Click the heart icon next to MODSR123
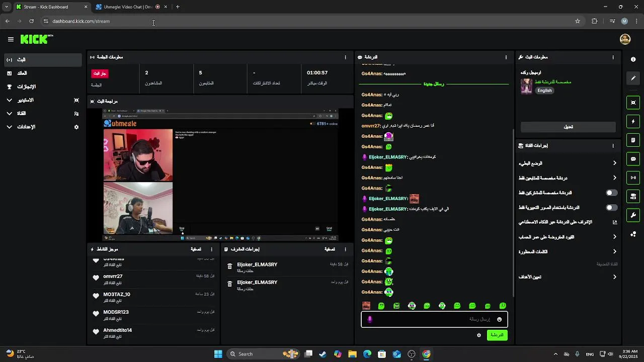The image size is (644, 362). point(96,314)
